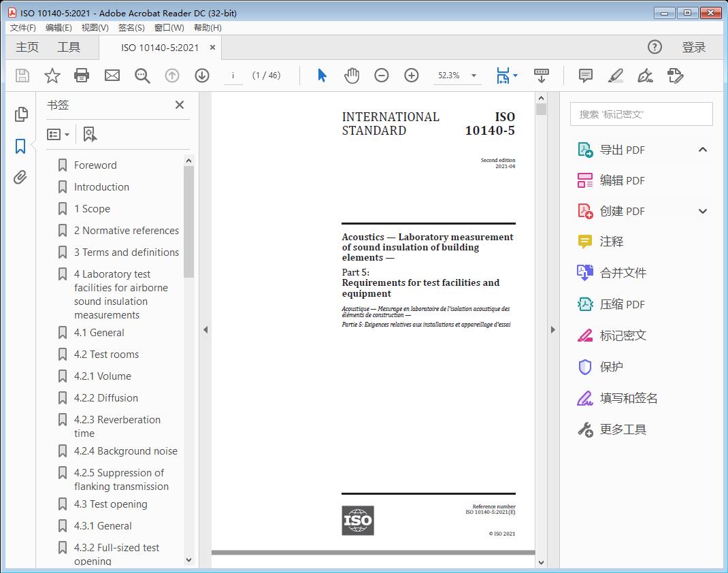Go to next page arrow icon

click(x=202, y=76)
